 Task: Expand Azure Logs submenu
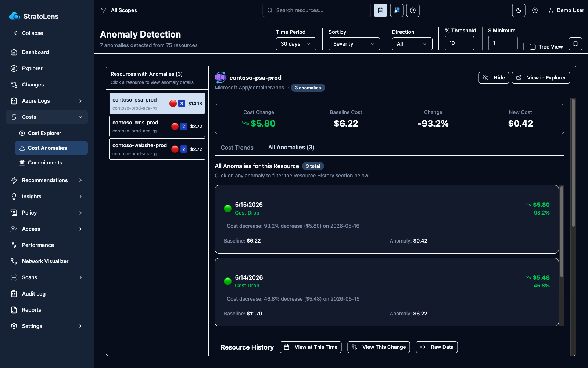click(x=47, y=101)
